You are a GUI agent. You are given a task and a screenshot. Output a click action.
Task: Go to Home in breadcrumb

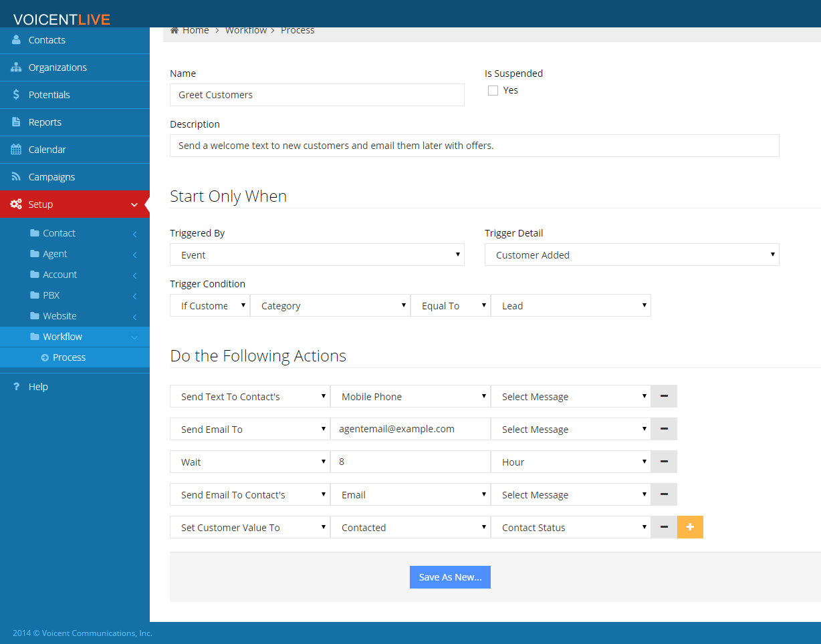pyautogui.click(x=195, y=30)
